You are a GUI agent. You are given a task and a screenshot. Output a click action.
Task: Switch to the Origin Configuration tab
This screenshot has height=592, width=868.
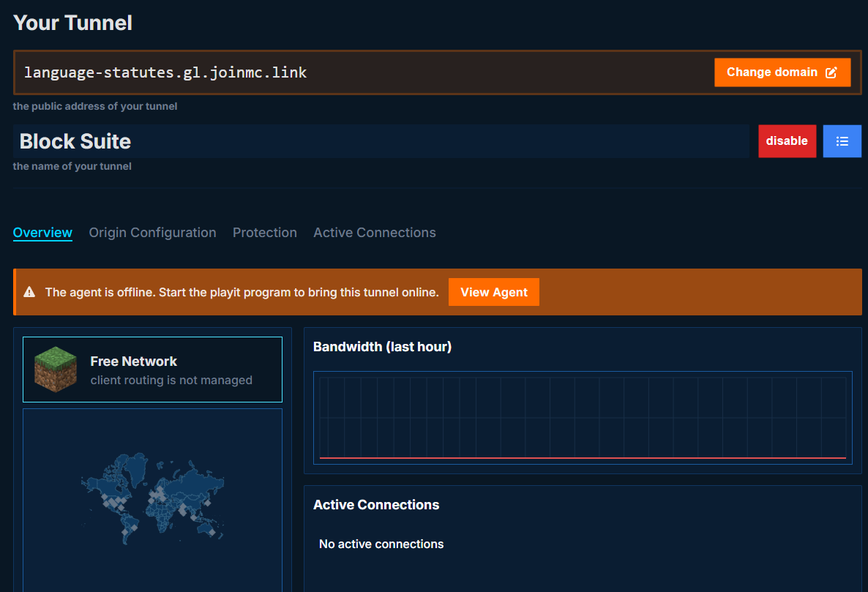point(152,232)
